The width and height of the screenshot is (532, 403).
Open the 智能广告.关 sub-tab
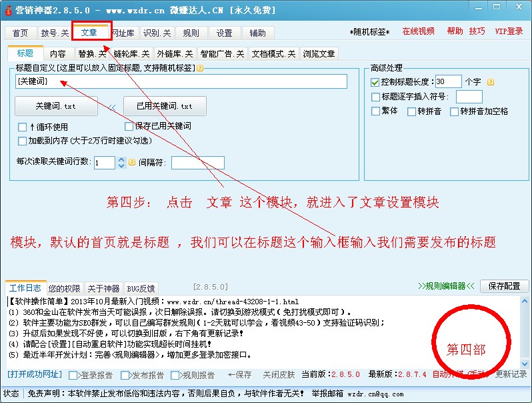pyautogui.click(x=223, y=53)
